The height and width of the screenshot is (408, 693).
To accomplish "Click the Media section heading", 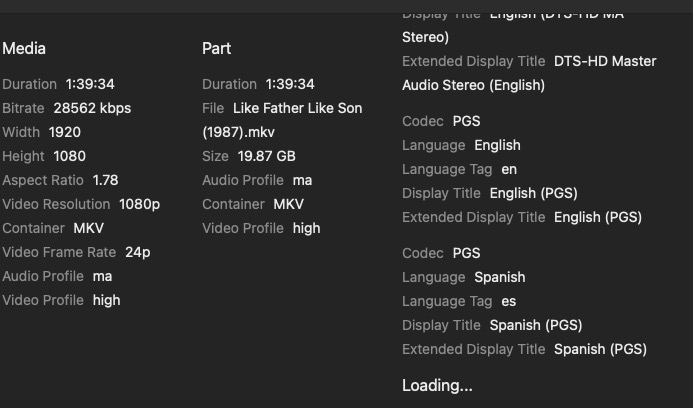I will 24,49.
